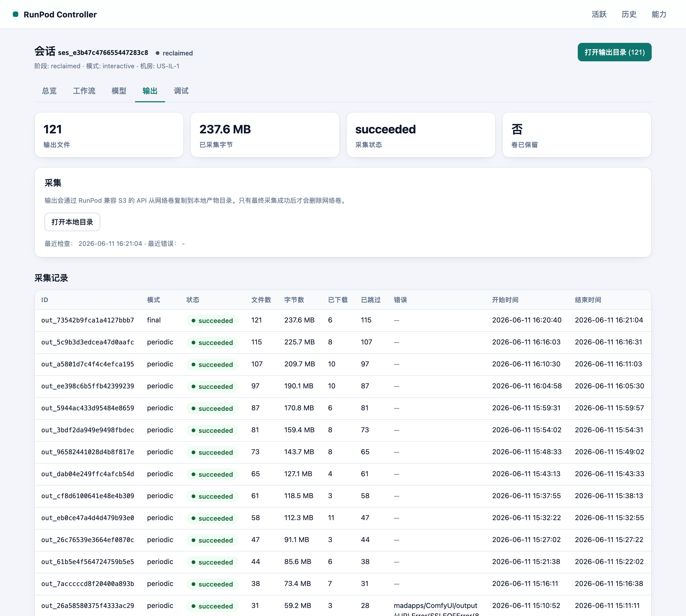Click the 开始时间 column header
Viewport: 686px width, 616px height.
(x=505, y=300)
